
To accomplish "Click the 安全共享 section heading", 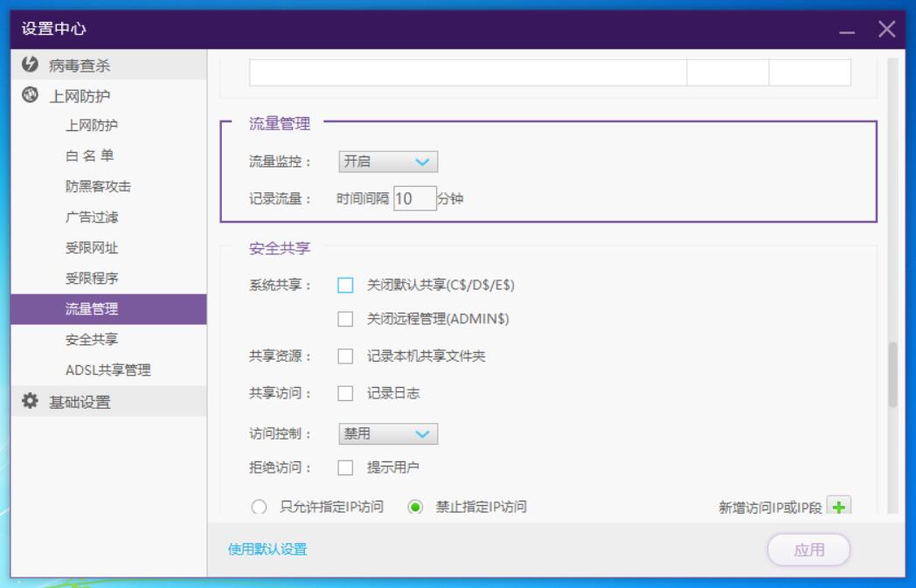I will 279,248.
